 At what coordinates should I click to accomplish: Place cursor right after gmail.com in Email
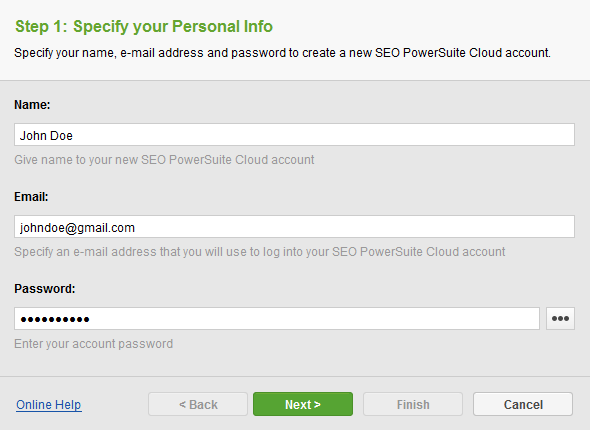(x=135, y=228)
